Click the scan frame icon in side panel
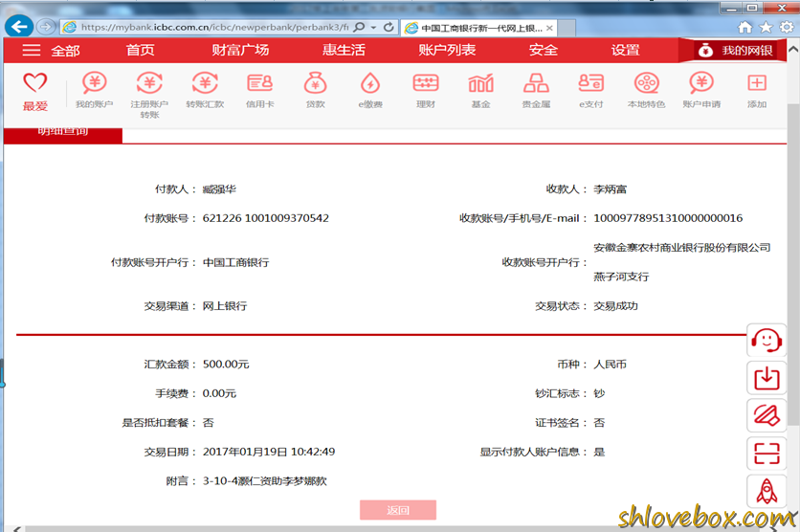This screenshot has width=800, height=532. tap(767, 454)
